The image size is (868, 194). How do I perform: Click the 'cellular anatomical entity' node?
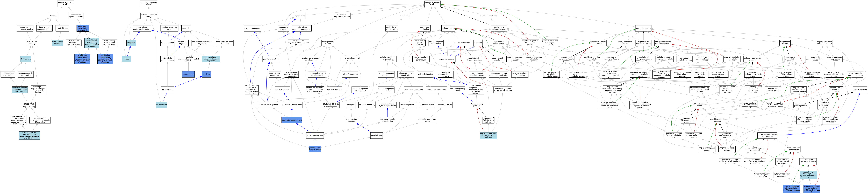[x=149, y=16]
